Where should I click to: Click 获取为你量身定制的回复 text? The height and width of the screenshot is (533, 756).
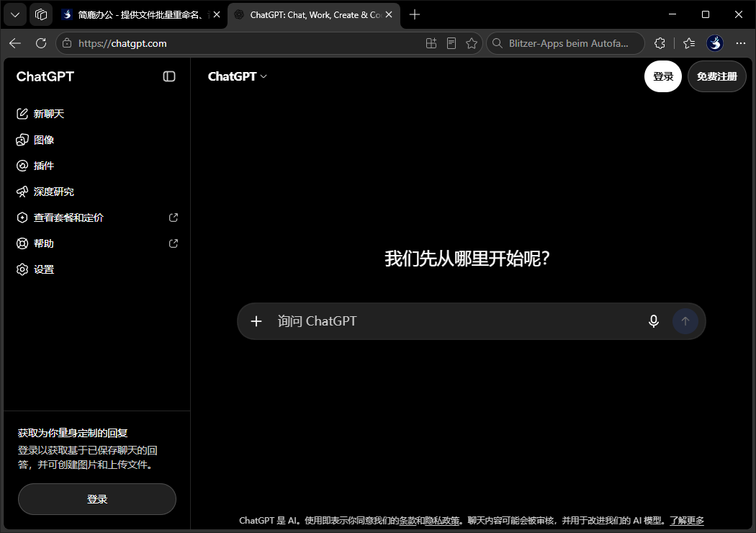click(x=73, y=433)
